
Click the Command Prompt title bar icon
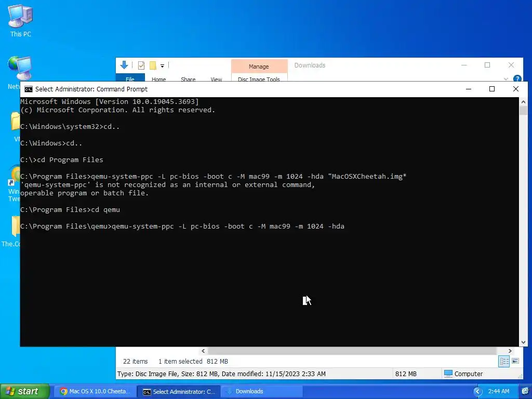[29, 89]
